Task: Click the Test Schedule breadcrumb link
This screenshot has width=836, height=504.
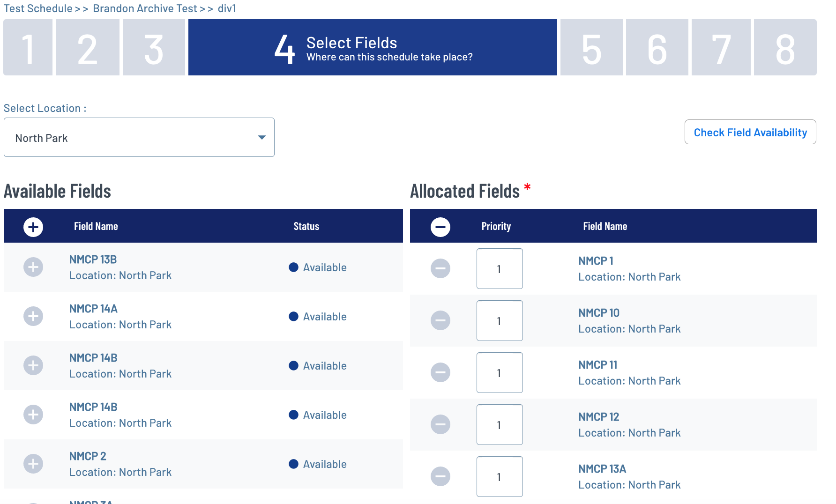Action: (x=38, y=8)
